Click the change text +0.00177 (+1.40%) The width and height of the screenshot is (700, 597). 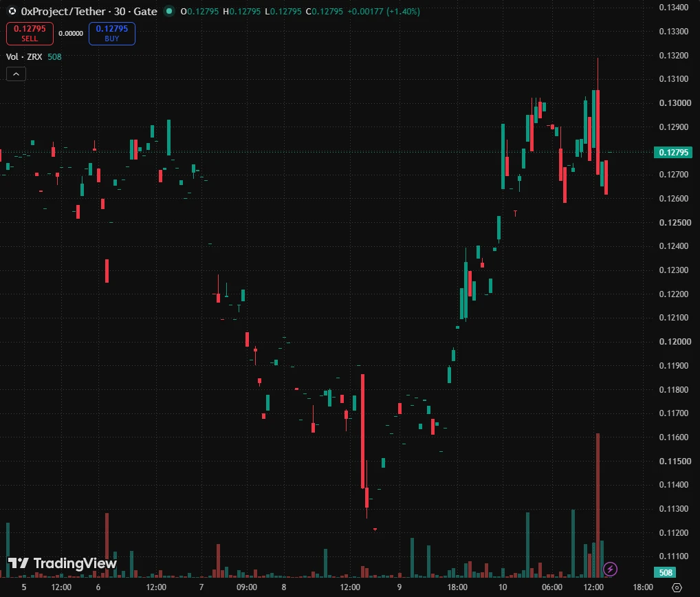tap(384, 11)
